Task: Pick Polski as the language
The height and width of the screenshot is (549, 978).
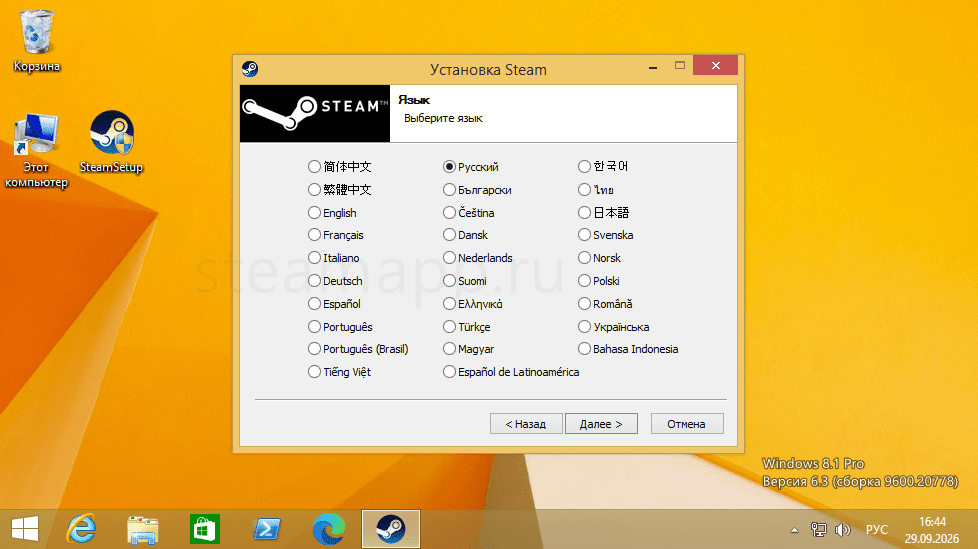Action: (599, 281)
